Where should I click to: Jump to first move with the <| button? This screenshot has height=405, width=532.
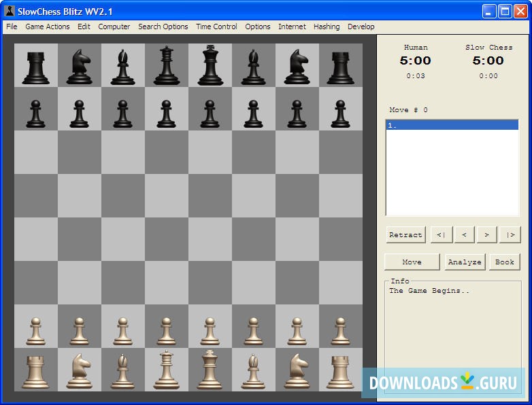pos(441,234)
